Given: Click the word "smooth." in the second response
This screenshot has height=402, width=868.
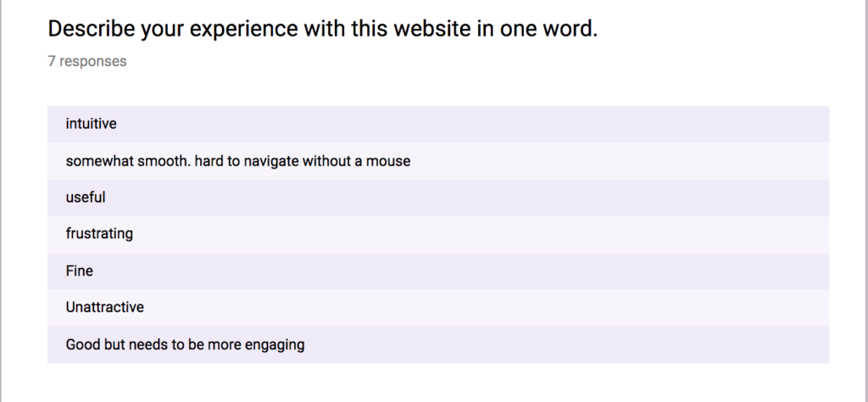Looking at the screenshot, I should point(164,161).
